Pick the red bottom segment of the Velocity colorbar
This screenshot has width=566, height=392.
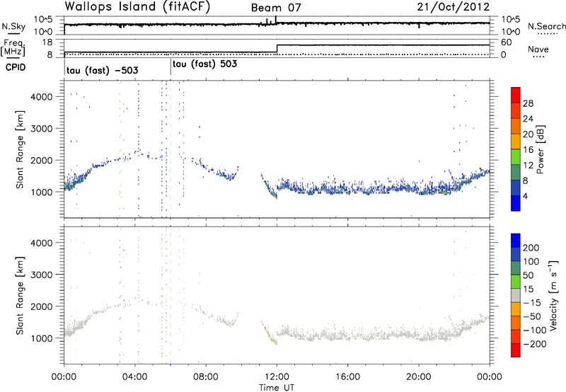coord(516,350)
